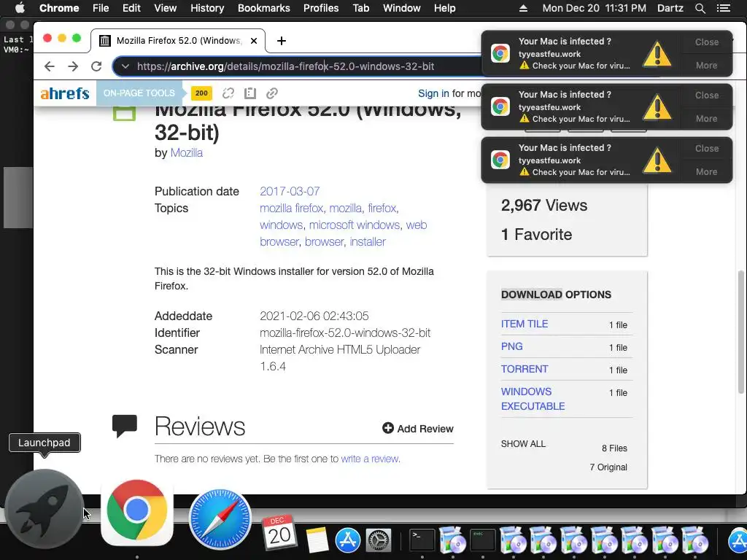Viewport: 747px width, 560px height.
Task: Open the mozilla firefox topic link
Action: [x=291, y=208]
